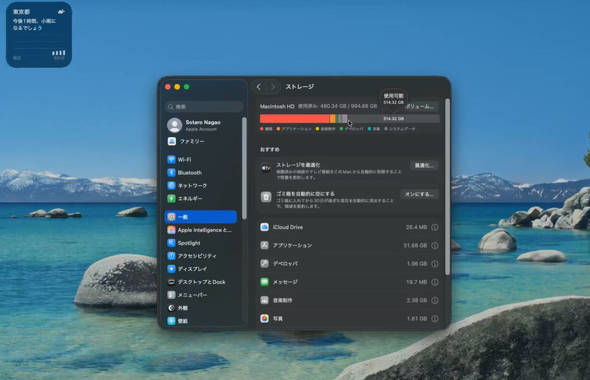Click the アプリケーション storage row icon

[x=265, y=245]
